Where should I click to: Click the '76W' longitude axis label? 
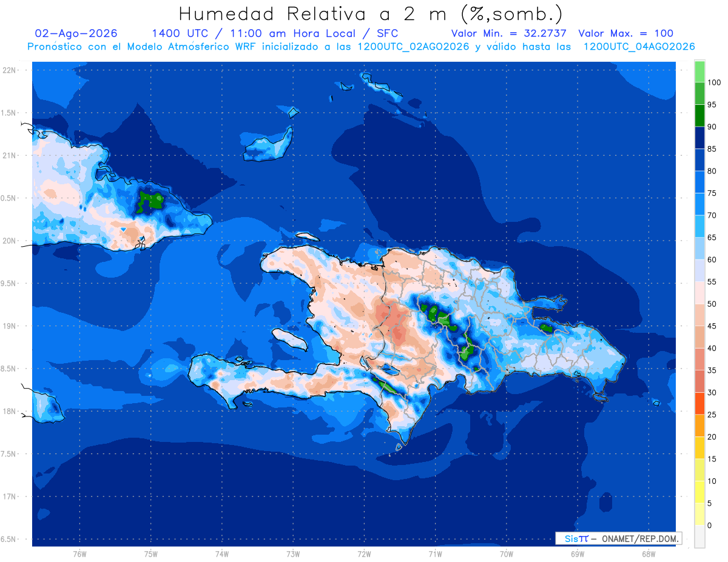[x=79, y=554]
